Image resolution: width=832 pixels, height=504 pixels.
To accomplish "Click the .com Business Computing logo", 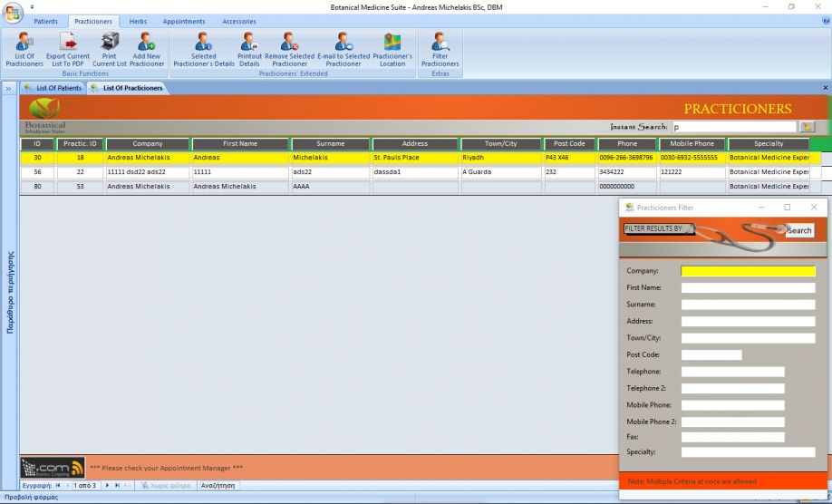I will point(53,468).
